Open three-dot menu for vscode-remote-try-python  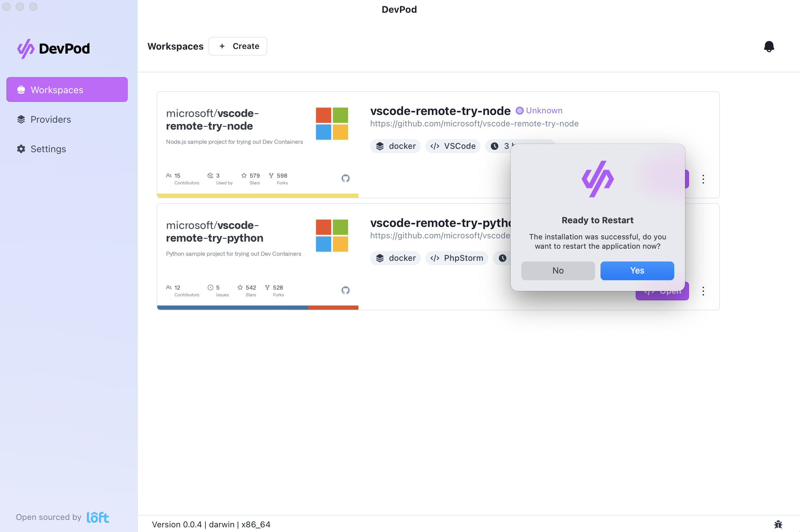(x=703, y=291)
